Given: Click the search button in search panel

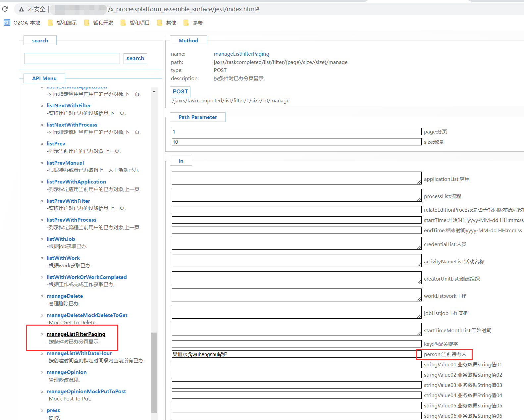Looking at the screenshot, I should (135, 58).
